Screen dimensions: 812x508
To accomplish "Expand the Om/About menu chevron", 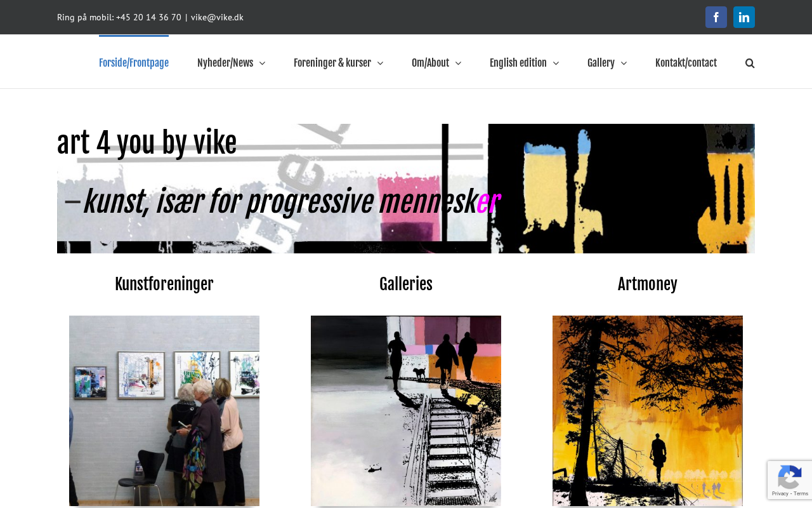I will click(x=458, y=63).
